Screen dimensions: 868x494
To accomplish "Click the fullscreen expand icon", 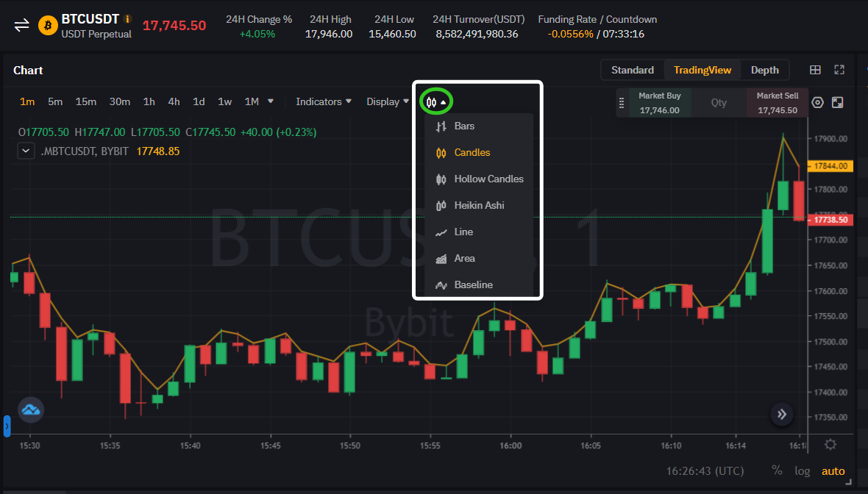I will coord(839,69).
